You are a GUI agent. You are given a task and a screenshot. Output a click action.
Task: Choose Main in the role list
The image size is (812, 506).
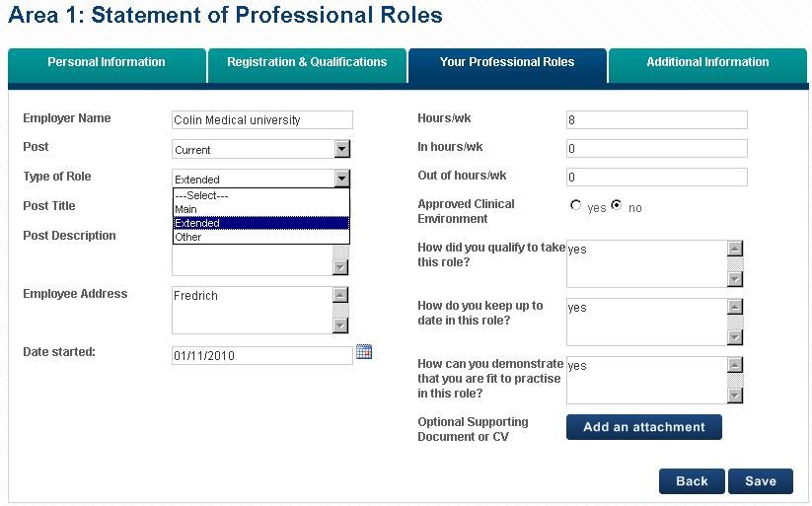tap(261, 209)
